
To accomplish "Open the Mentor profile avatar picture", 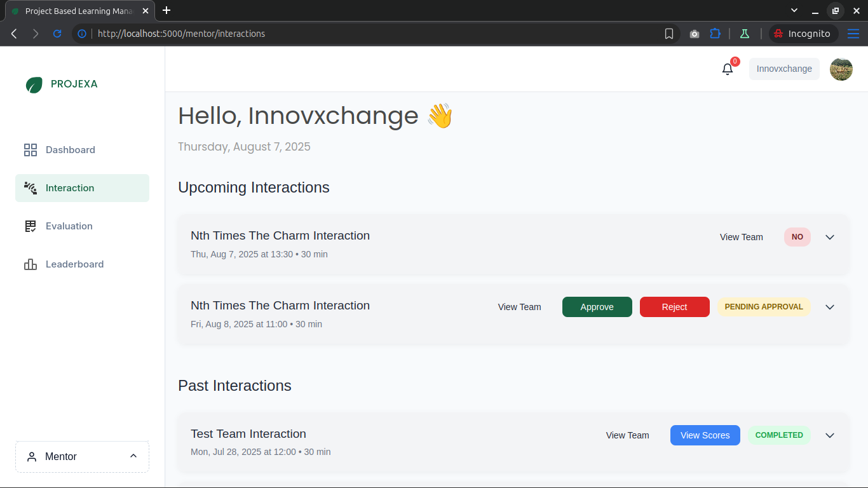I will [841, 69].
